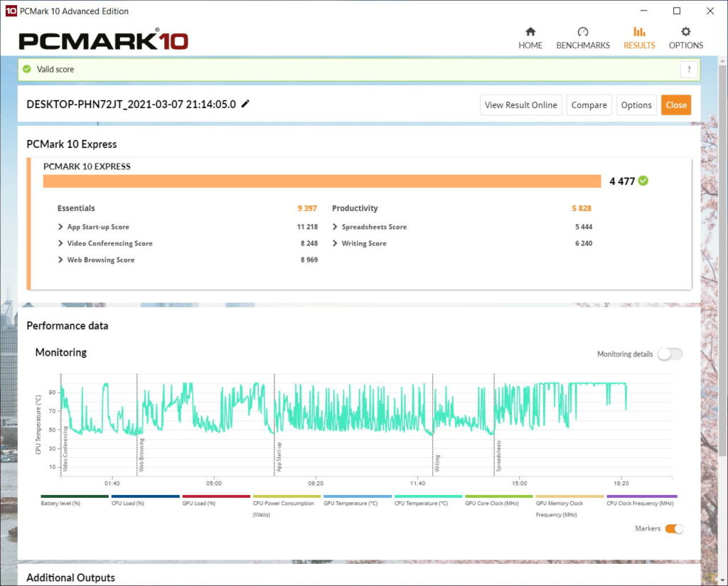
Task: Select CPU Clock Frequency legend bar
Action: pos(642,496)
